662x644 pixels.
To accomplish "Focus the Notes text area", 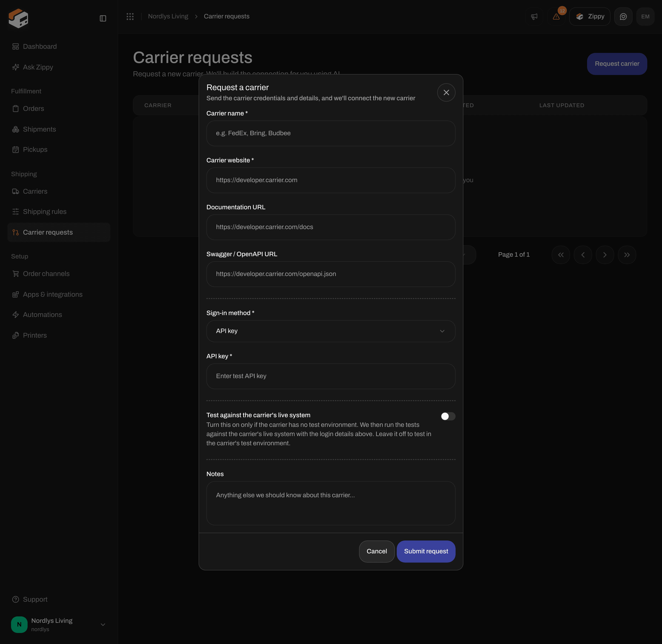I will [x=331, y=503].
